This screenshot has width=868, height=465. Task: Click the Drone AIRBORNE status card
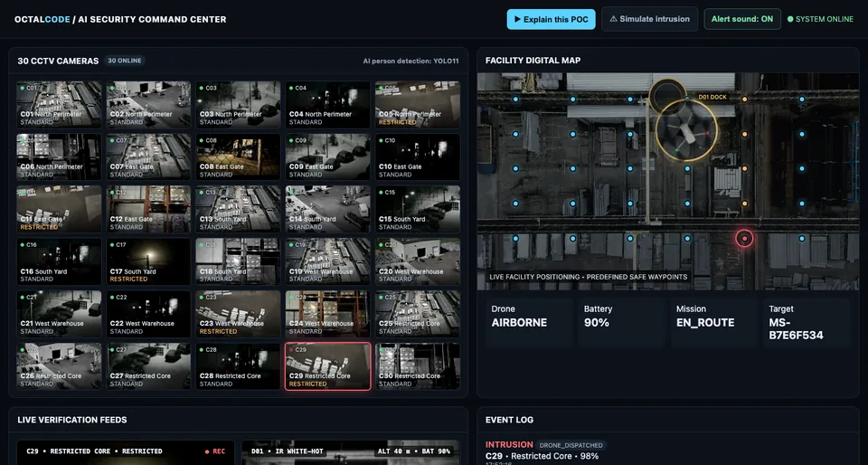point(529,322)
